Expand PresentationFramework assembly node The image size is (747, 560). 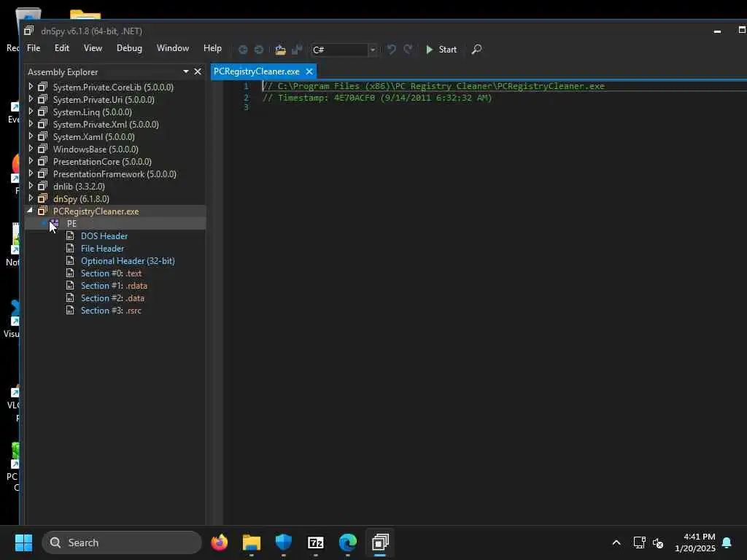(31, 174)
